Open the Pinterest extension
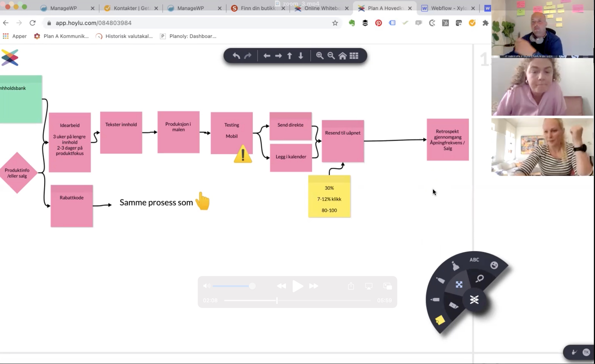This screenshot has width=595, height=364. 378,23
